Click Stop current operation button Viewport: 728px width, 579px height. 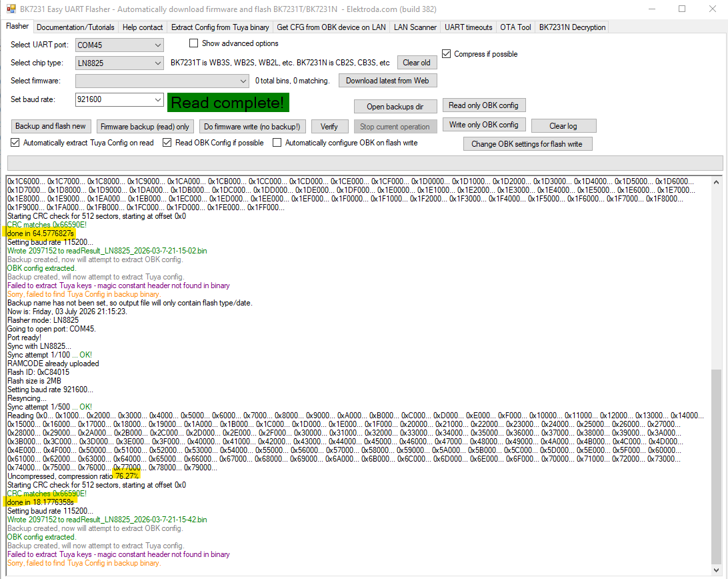[x=395, y=126]
